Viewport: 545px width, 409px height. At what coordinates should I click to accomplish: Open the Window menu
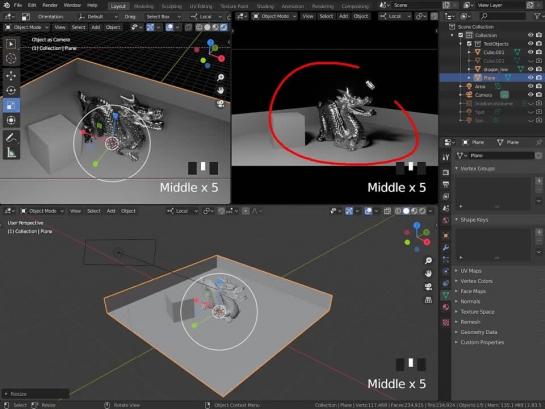[72, 5]
